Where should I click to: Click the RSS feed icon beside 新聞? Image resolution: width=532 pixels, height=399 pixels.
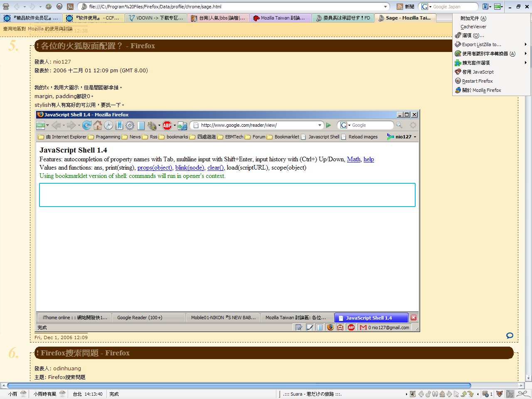tap(399, 7)
